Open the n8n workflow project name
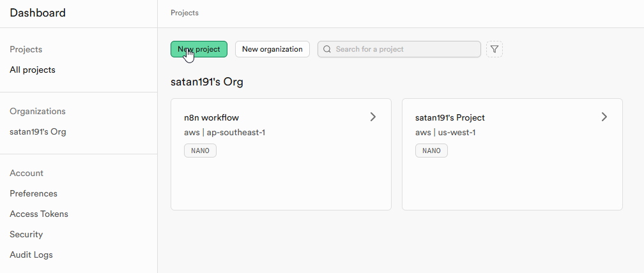Image resolution: width=644 pixels, height=273 pixels. click(211, 117)
